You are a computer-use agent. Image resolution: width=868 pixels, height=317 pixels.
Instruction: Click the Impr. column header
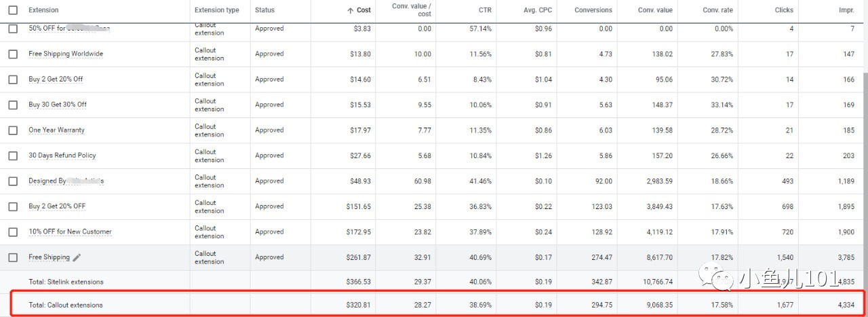tap(846, 10)
